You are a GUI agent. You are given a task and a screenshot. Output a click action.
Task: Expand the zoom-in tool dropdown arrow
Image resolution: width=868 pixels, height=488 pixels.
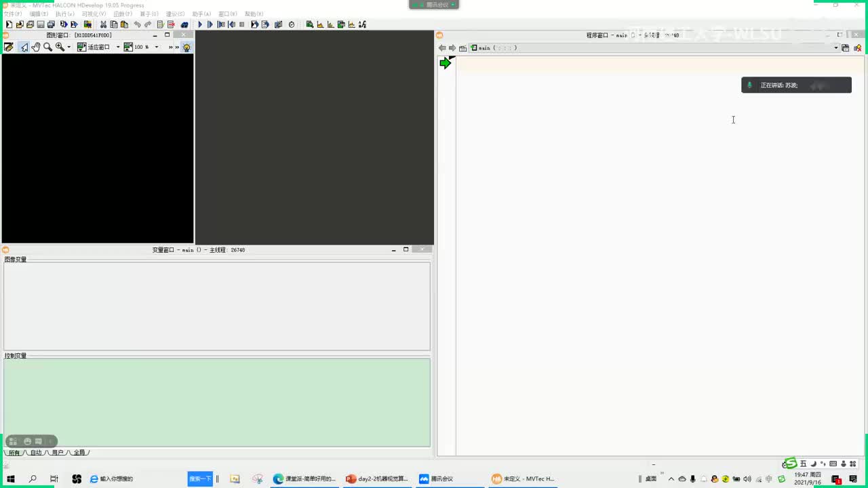click(x=68, y=47)
